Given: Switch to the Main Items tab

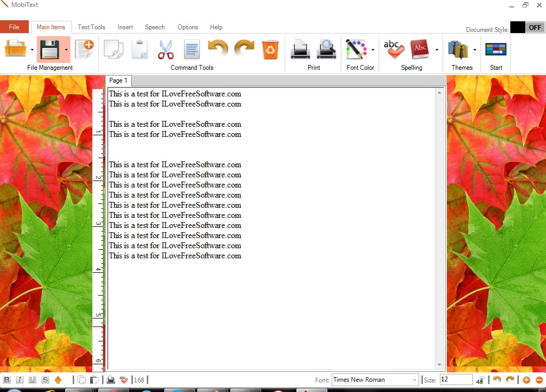Looking at the screenshot, I should 51,27.
